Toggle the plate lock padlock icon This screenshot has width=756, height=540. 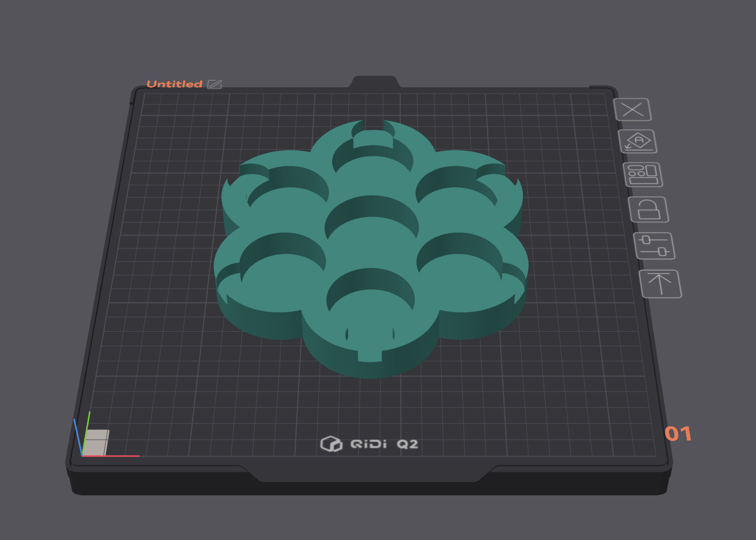648,209
